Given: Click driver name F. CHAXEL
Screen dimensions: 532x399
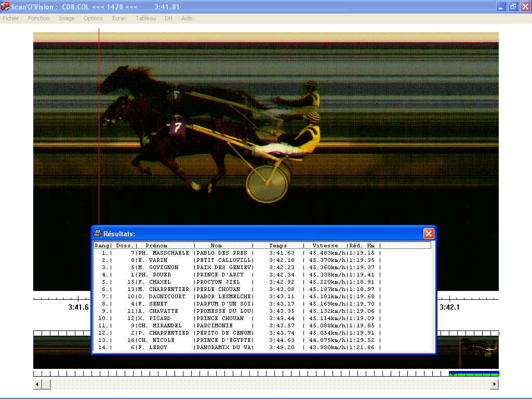Looking at the screenshot, I should (x=154, y=282).
